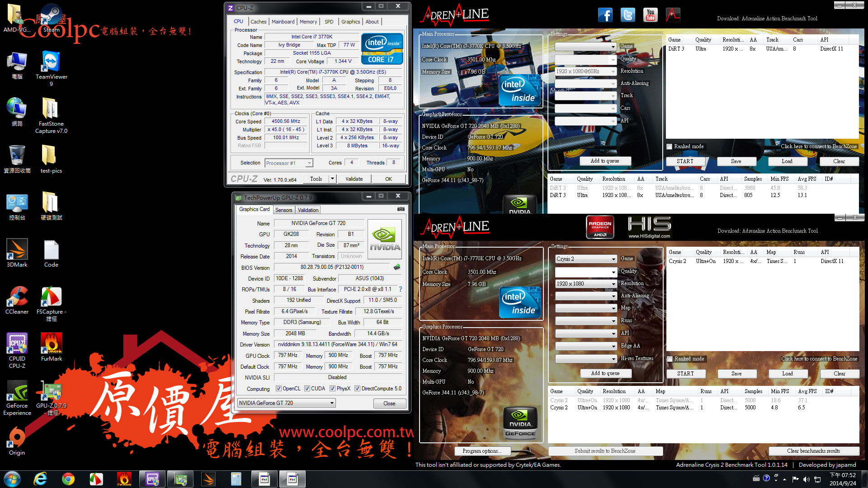Launch CCleaner from the desktop

point(17,300)
